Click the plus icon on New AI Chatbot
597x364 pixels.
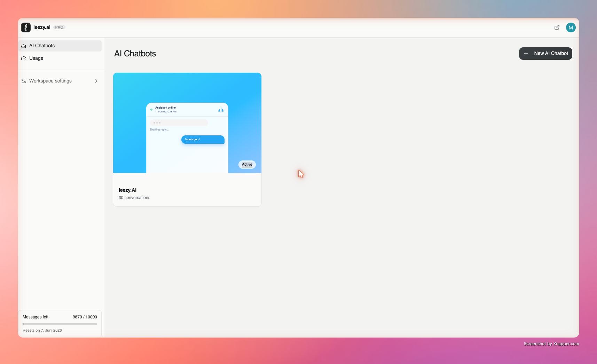coord(526,54)
